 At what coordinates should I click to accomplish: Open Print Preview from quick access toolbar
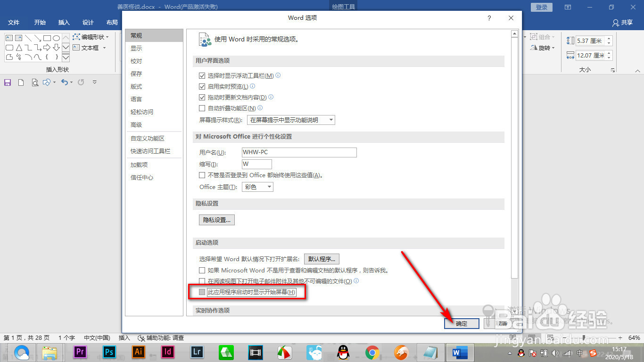(x=34, y=82)
